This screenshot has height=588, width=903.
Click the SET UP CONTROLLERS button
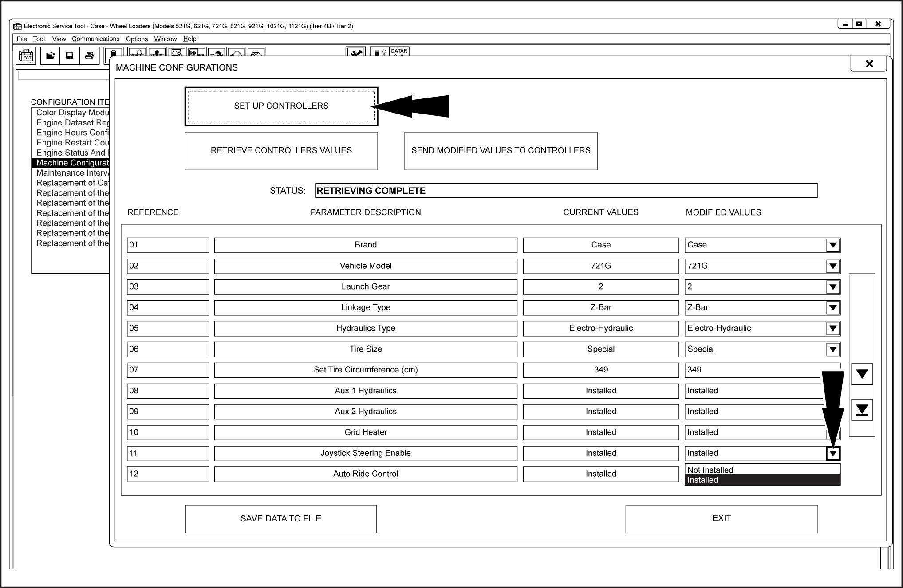tap(281, 106)
